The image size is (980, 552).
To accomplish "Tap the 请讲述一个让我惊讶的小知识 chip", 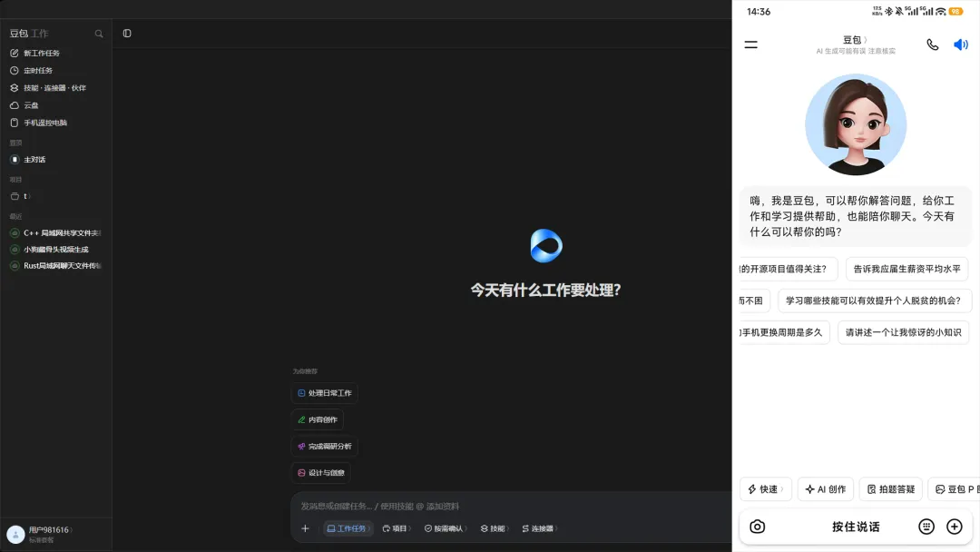I will (903, 332).
